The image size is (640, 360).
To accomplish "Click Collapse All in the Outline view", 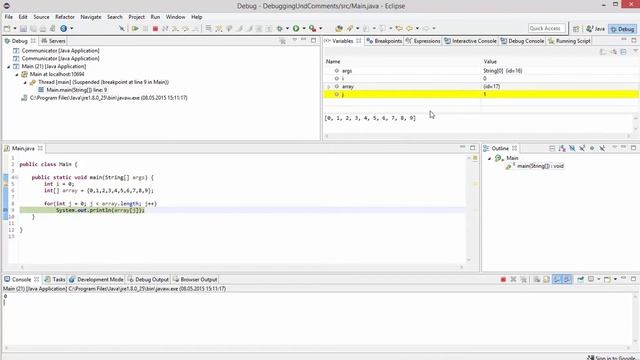I will coord(552,148).
